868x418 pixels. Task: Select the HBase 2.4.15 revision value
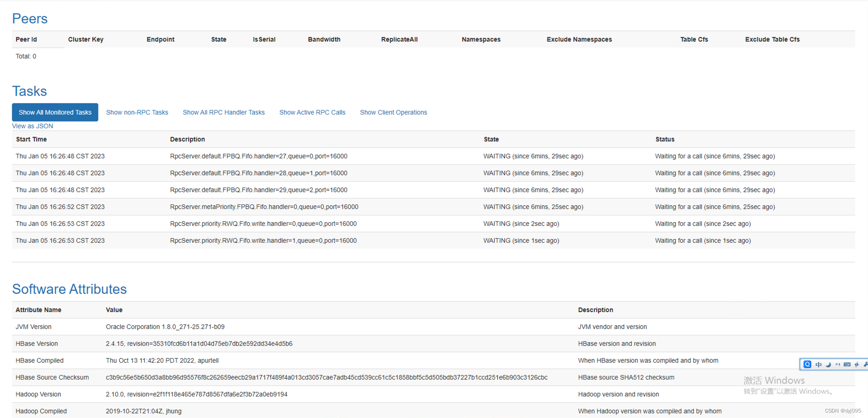[199, 344]
